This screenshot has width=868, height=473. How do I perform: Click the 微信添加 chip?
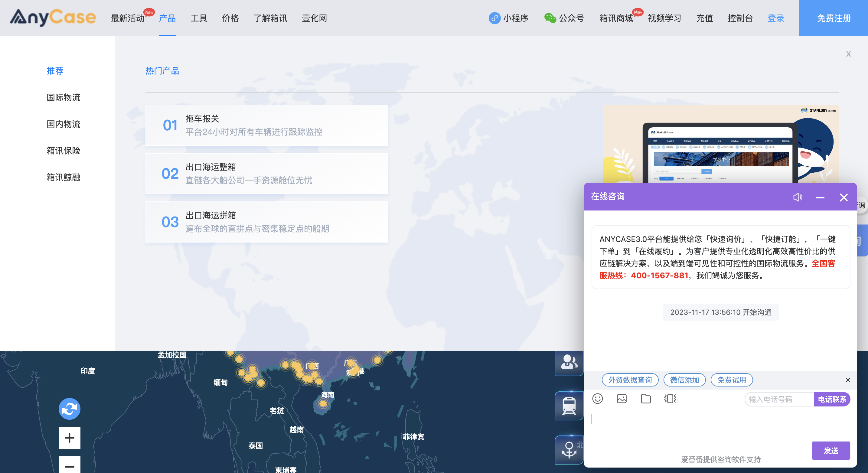684,380
